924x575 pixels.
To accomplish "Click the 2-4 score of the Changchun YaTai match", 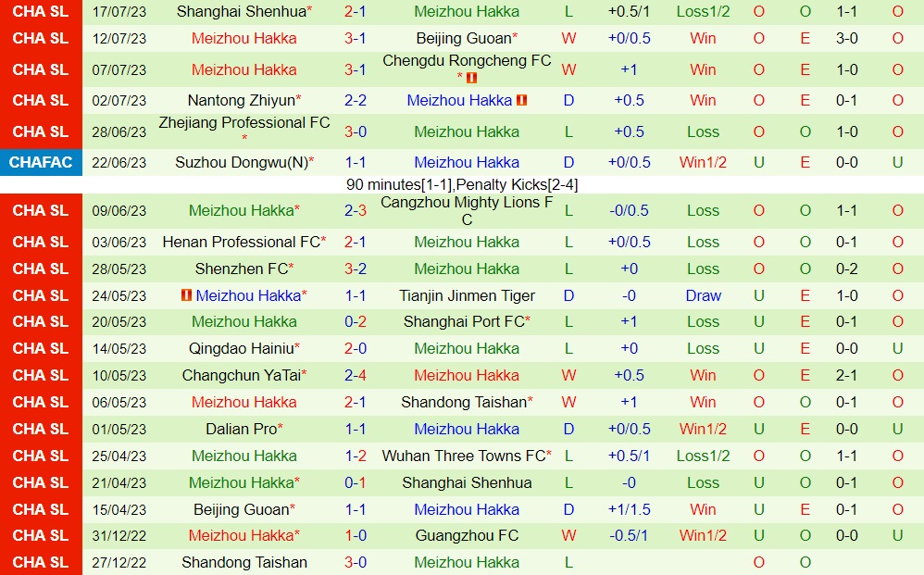I will tap(356, 375).
